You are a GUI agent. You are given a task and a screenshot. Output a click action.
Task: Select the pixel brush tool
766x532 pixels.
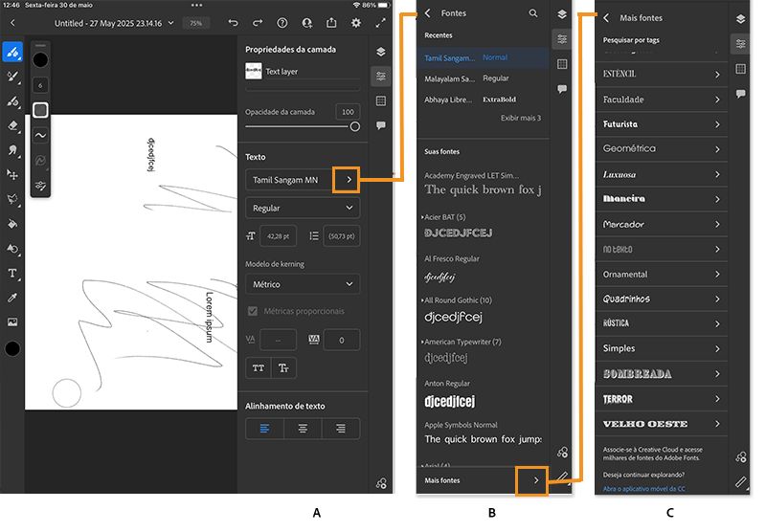12,52
